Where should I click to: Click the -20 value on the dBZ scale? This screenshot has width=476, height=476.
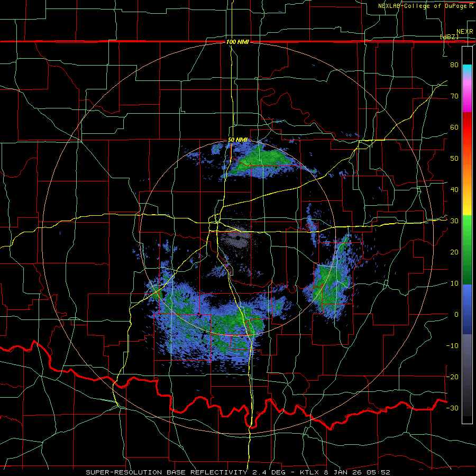452,377
